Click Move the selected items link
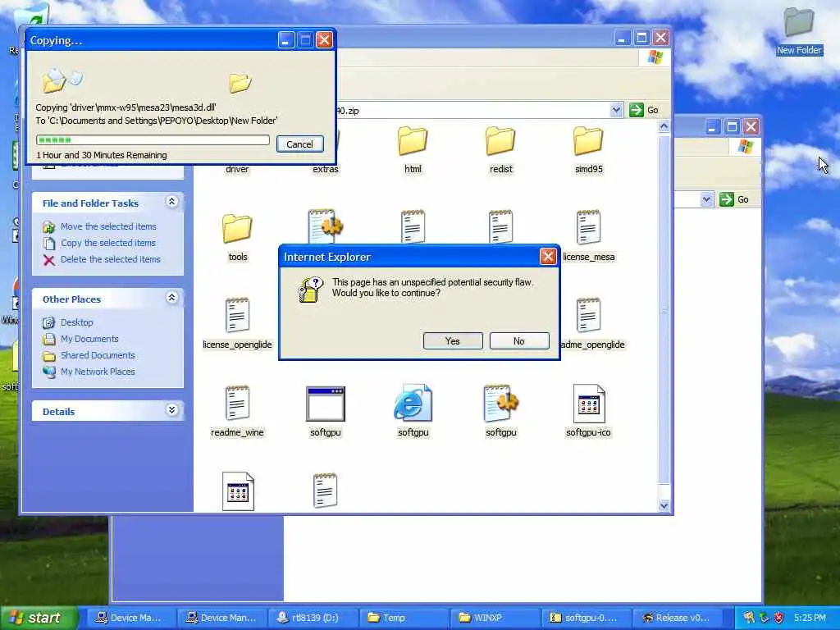The height and width of the screenshot is (630, 840). (x=108, y=226)
